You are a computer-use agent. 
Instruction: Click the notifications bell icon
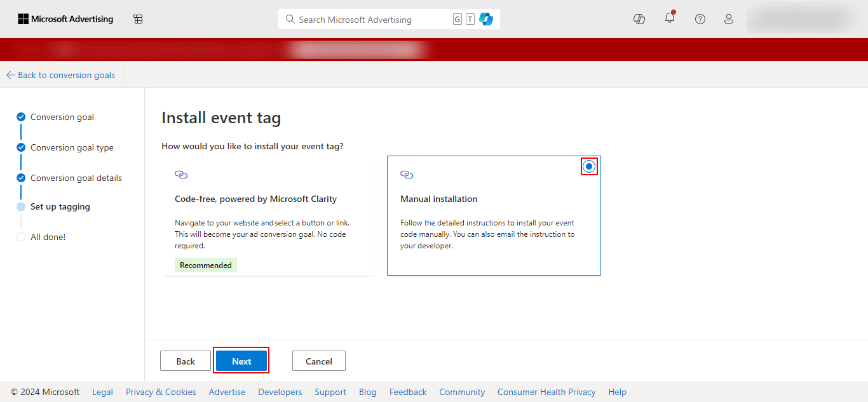[x=670, y=18]
